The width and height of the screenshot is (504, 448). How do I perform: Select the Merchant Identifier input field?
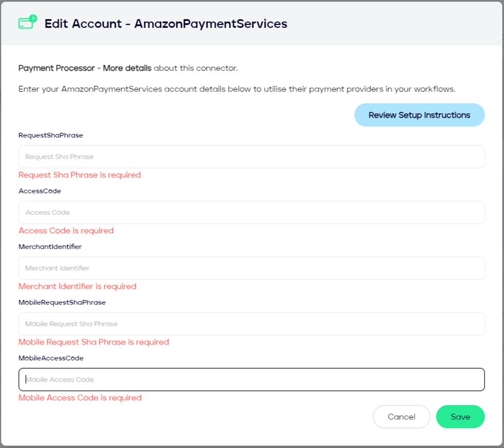click(x=251, y=268)
